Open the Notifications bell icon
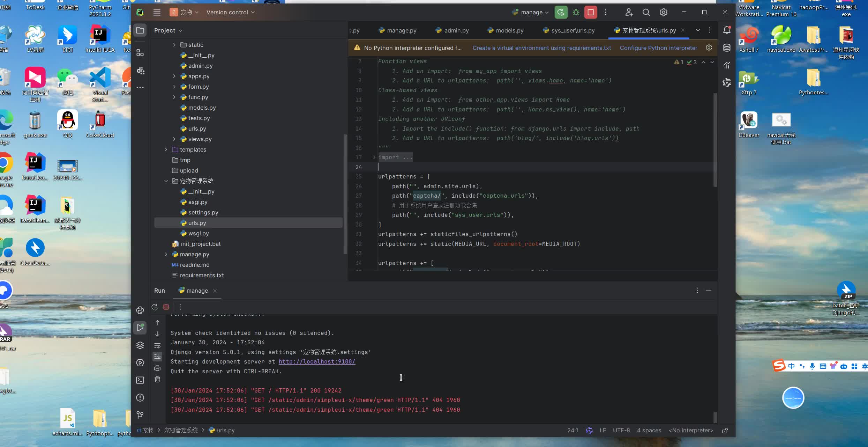Viewport: 868px width, 447px height. pos(727,30)
